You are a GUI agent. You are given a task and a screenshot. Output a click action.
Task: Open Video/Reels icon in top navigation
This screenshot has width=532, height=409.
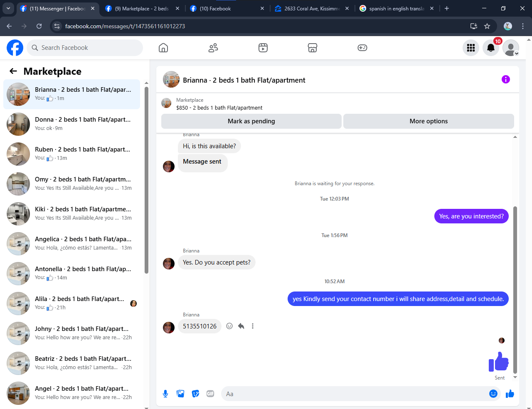coord(263,48)
